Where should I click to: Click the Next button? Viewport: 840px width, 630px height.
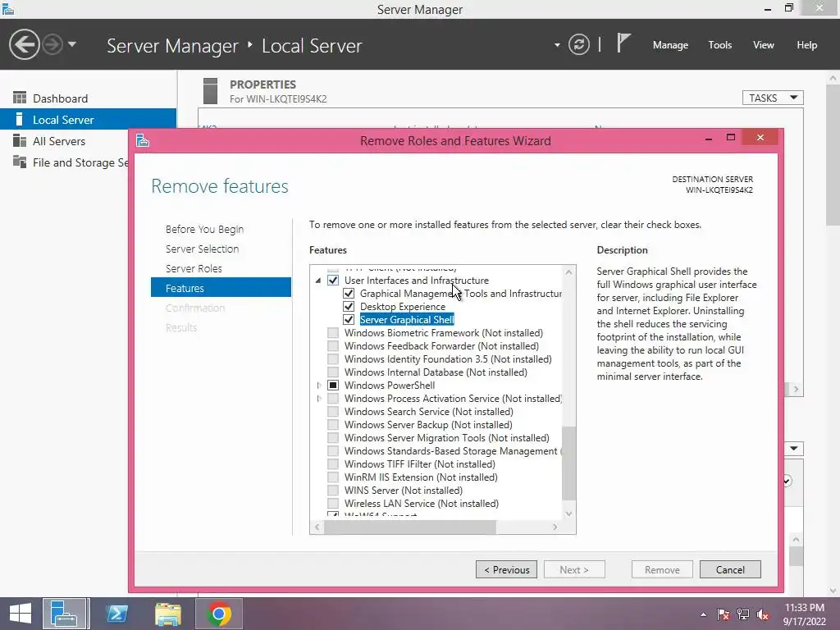(x=574, y=569)
